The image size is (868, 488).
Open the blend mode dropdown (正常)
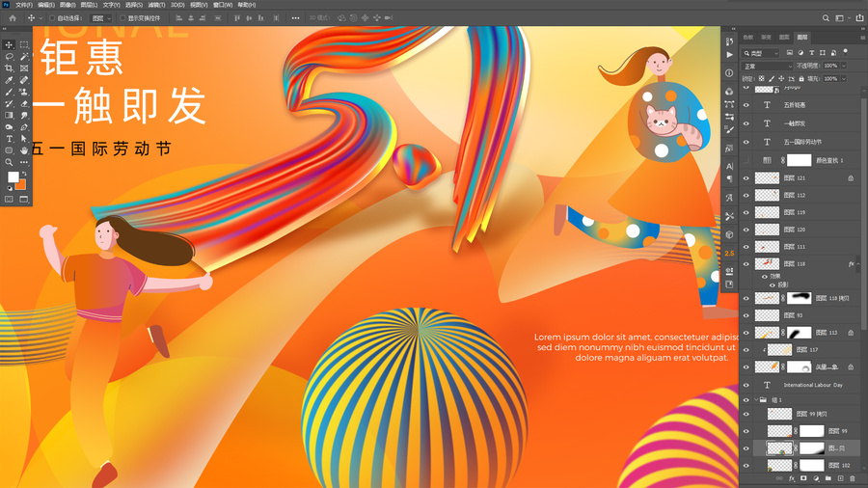click(x=768, y=66)
